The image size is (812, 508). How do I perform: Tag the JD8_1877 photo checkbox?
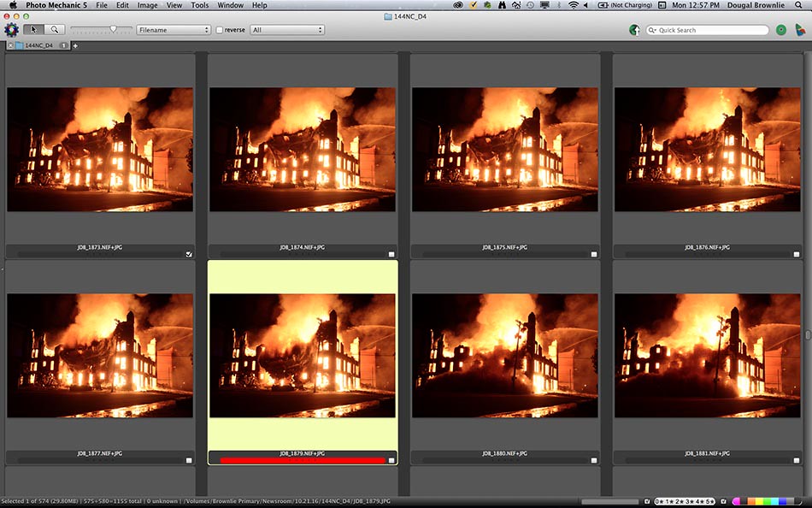pos(189,460)
